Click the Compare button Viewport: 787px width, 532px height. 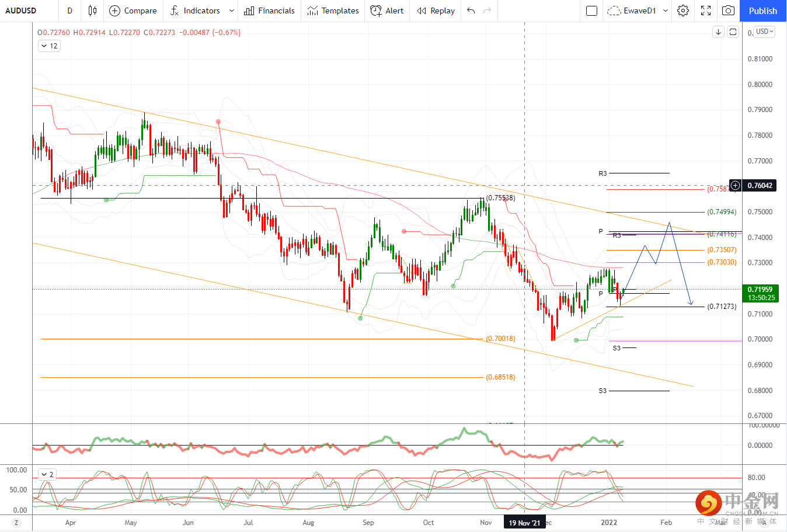[x=133, y=11]
